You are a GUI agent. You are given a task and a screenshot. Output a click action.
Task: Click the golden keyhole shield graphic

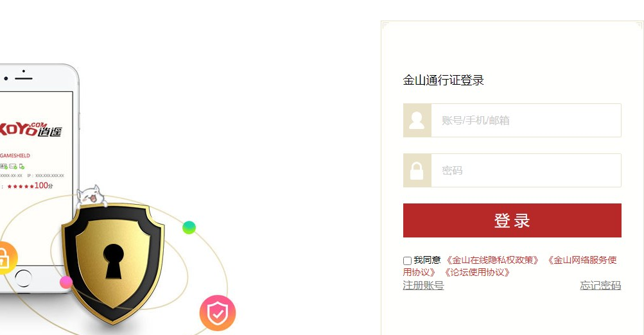point(113,263)
